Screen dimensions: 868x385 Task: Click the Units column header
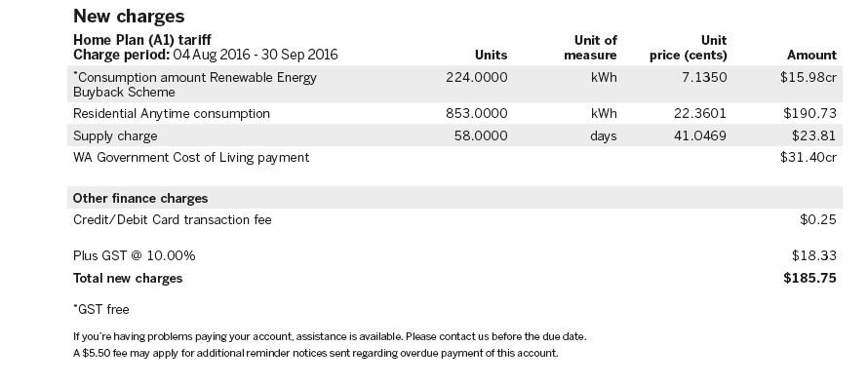[x=491, y=55]
